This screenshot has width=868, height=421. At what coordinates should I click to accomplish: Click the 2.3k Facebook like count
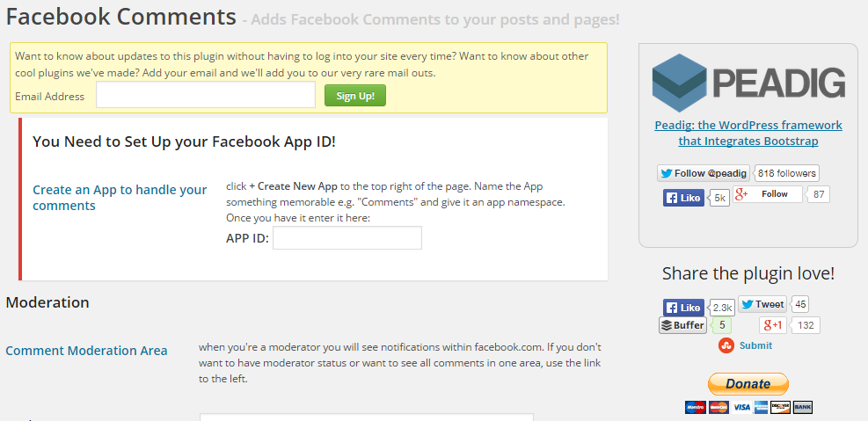(722, 308)
